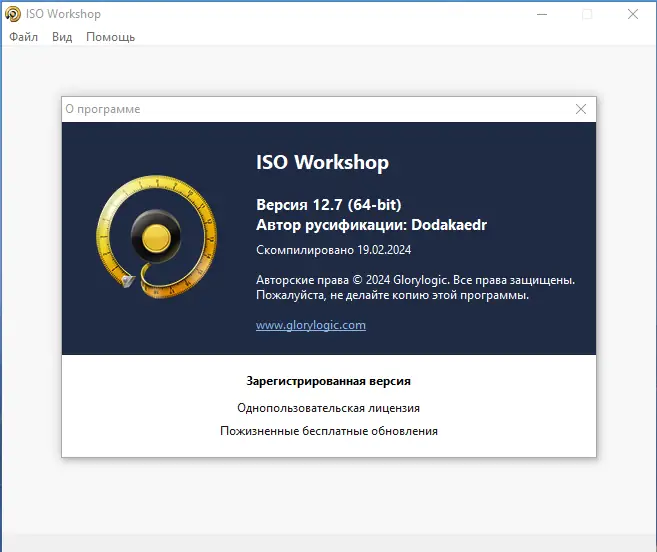
Task: Click the Версия 12.7 (64-bit) text
Action: point(329,205)
